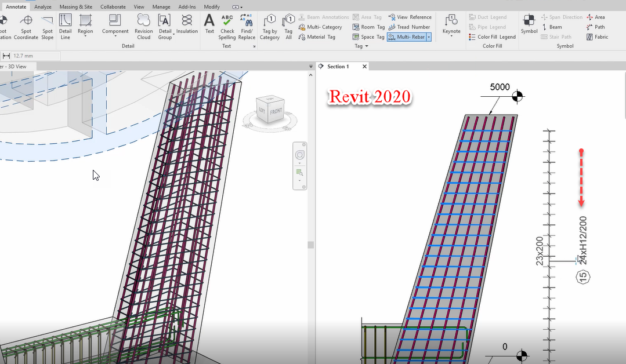Switch to the Analyze ribbon tab
The height and width of the screenshot is (364, 626).
point(43,7)
